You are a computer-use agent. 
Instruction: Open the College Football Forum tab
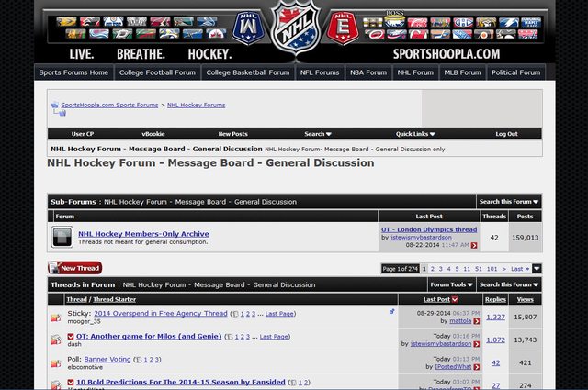pos(157,72)
